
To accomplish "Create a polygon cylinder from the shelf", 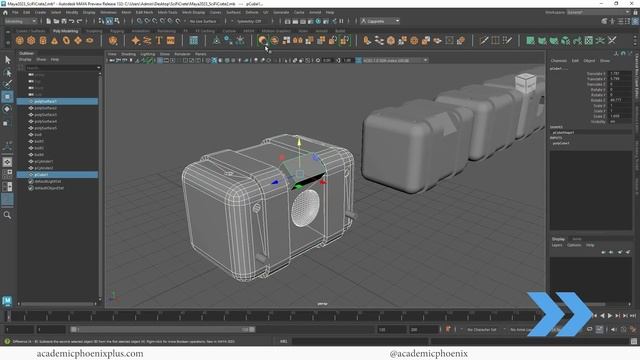I will [43, 40].
